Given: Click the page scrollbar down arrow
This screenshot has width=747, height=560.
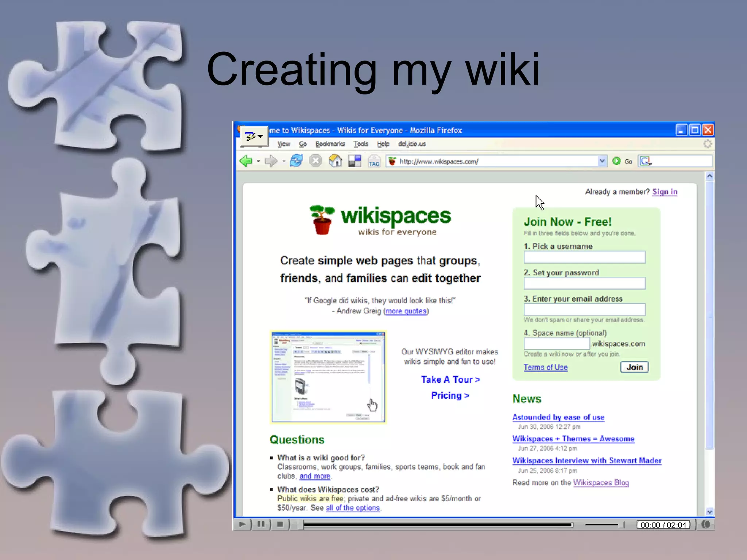Looking at the screenshot, I should [709, 512].
